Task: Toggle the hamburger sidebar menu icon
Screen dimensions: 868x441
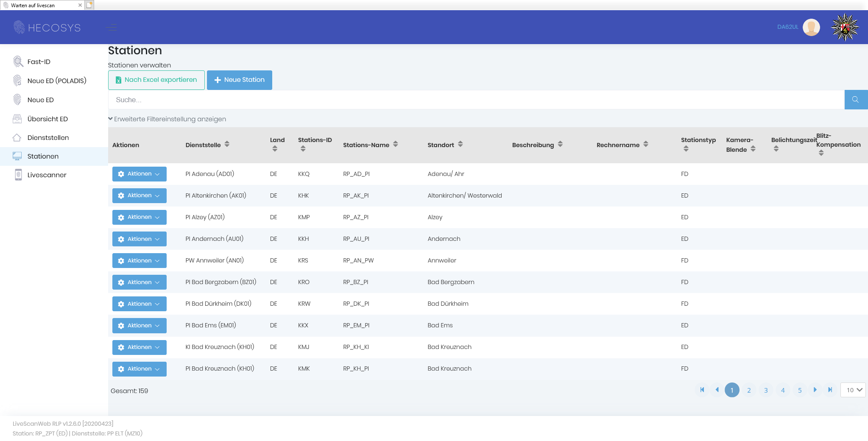Action: [x=111, y=28]
